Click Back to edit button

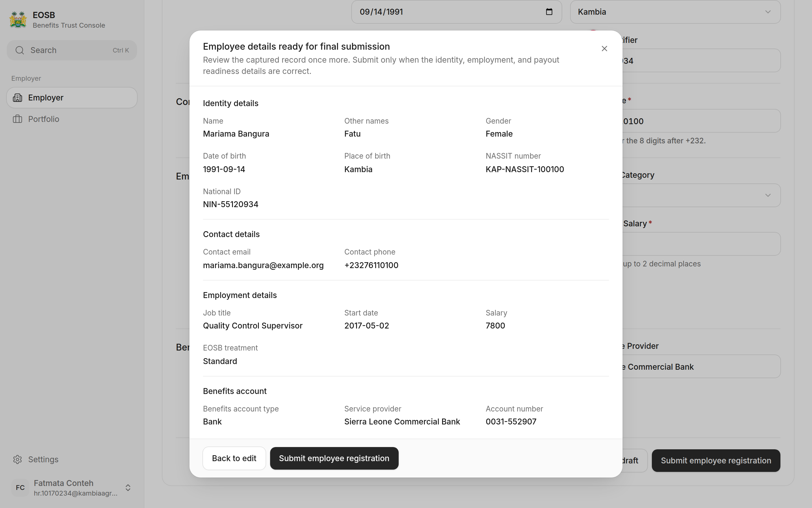pyautogui.click(x=234, y=458)
